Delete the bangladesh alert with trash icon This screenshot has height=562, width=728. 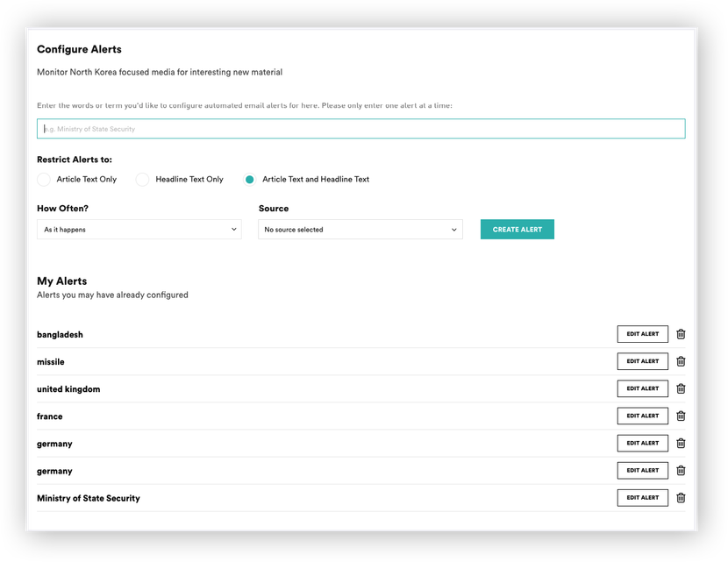click(x=681, y=334)
